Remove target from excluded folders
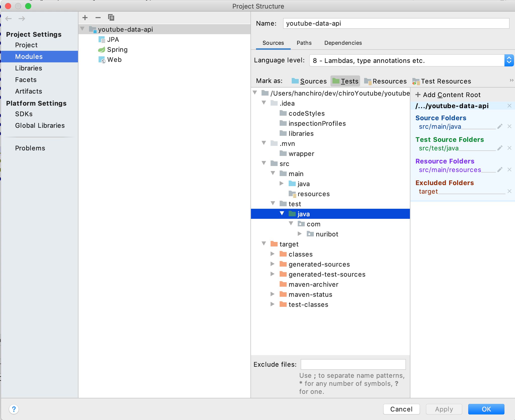The image size is (515, 420). (509, 191)
